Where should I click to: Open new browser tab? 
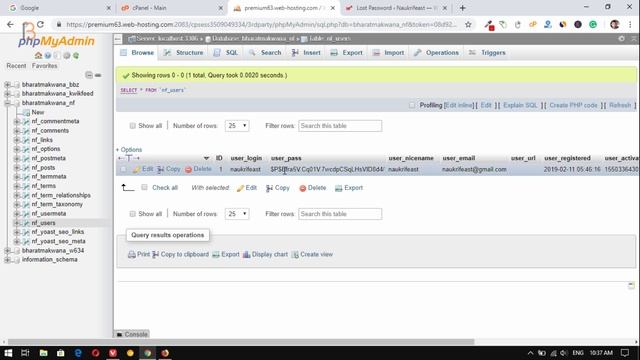pyautogui.click(x=462, y=8)
